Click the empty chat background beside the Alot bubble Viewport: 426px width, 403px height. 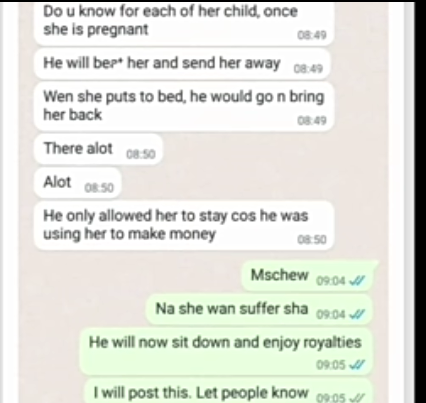click(x=253, y=183)
